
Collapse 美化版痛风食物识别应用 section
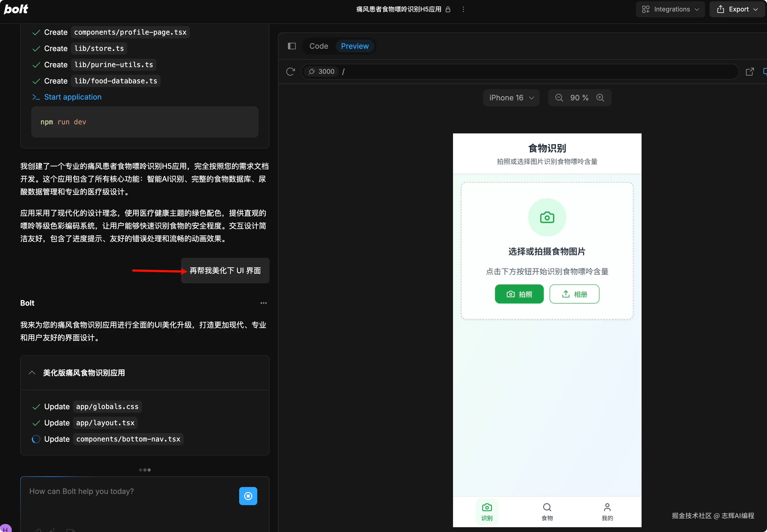click(x=32, y=373)
